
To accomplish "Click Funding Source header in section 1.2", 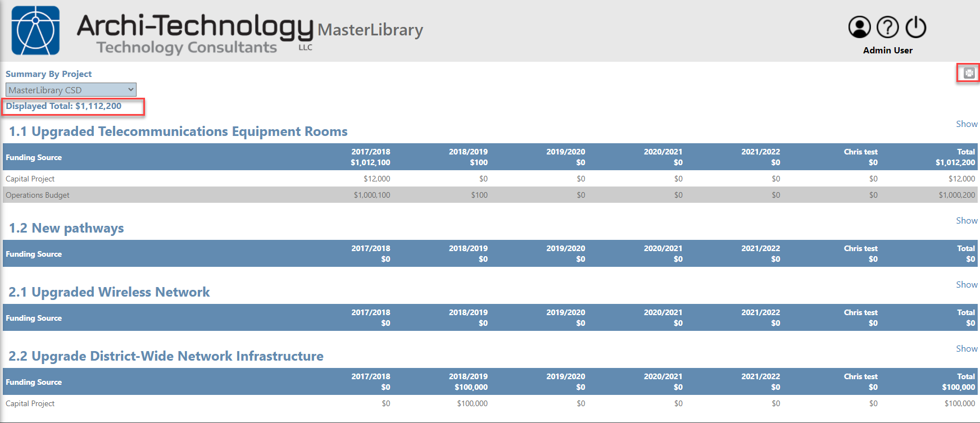I will pyautogui.click(x=34, y=254).
